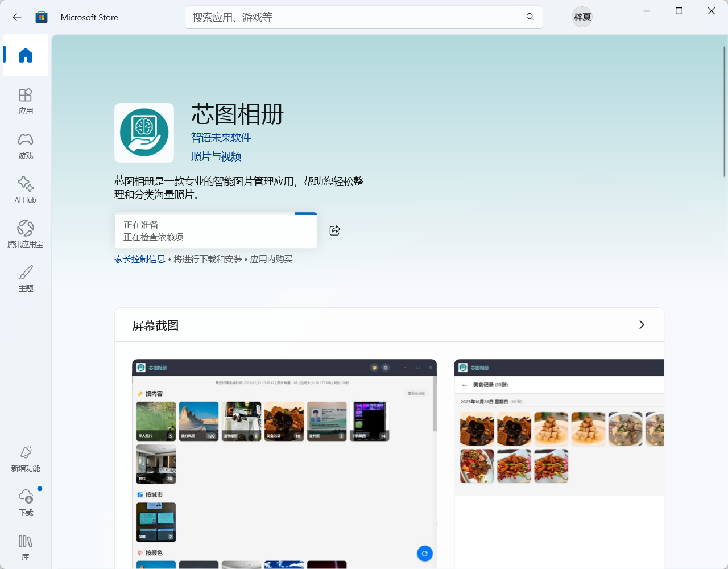This screenshot has height=569, width=728.
Task: Share the 芯图相册 app
Action: point(334,230)
